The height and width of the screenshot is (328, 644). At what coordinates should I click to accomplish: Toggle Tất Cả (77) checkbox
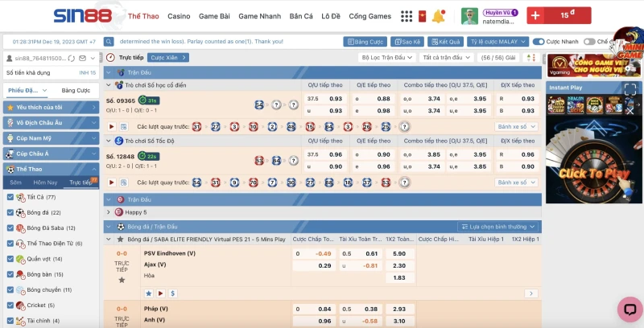10,197
